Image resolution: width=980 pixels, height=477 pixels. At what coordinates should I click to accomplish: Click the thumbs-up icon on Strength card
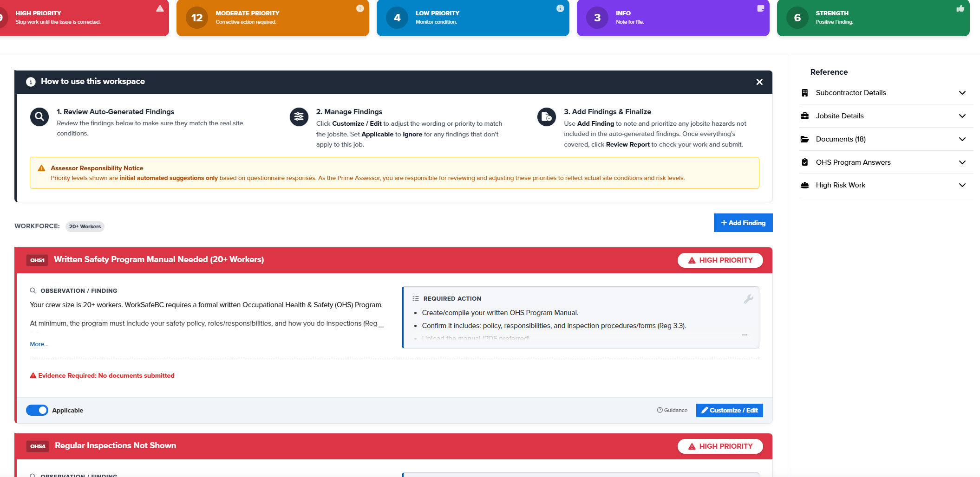tap(960, 9)
